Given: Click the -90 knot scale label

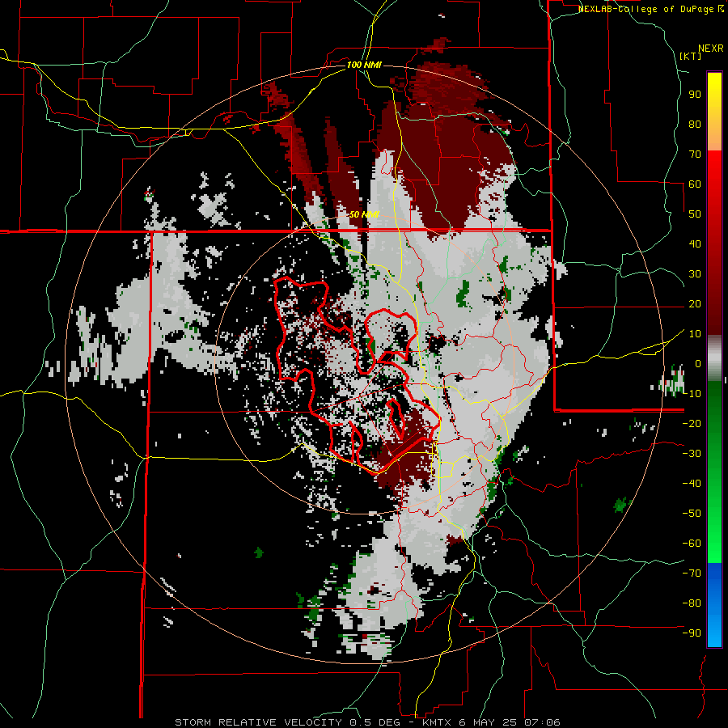Looking at the screenshot, I should coord(692,633).
